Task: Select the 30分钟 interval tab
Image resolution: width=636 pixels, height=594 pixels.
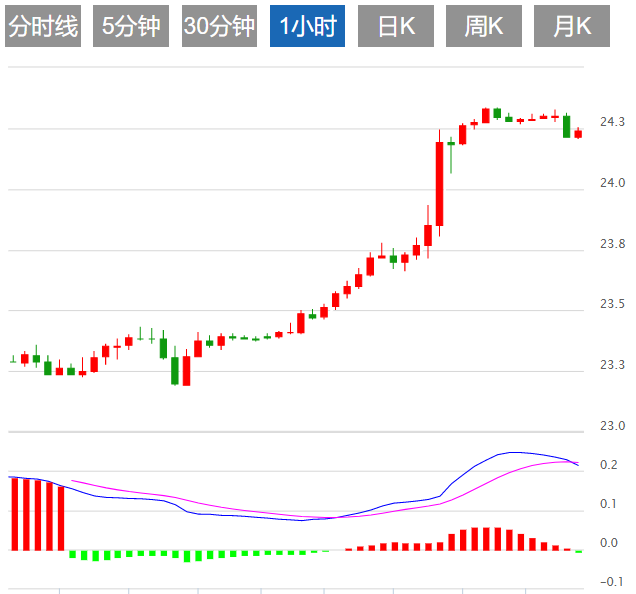Action: pos(219,26)
